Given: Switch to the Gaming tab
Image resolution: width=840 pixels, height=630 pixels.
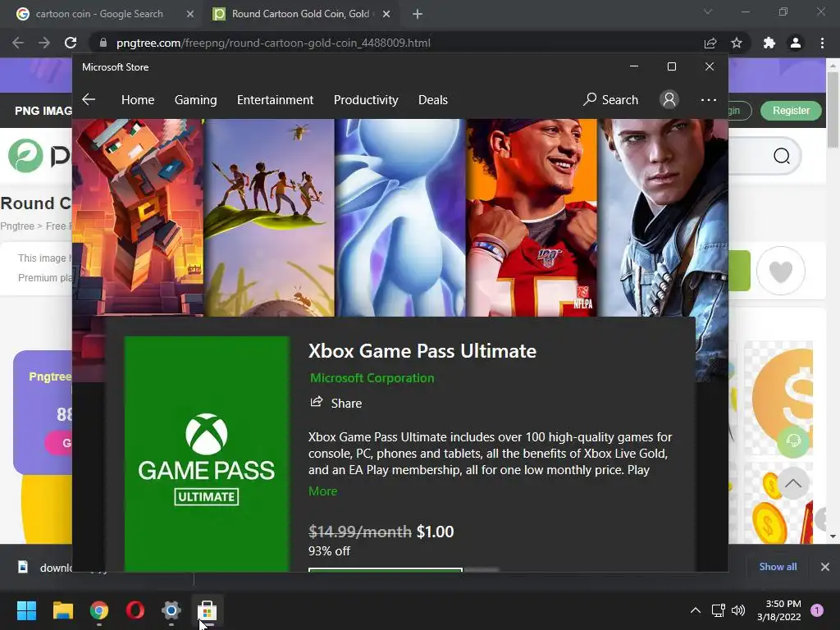Looking at the screenshot, I should coord(195,99).
